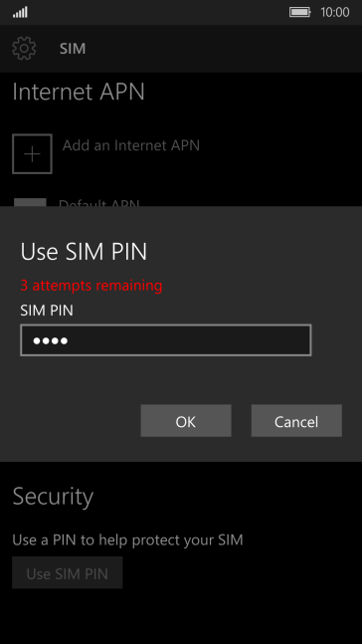This screenshot has height=644, width=362.
Task: Click the red 3 attempts remaining text
Action: (91, 285)
